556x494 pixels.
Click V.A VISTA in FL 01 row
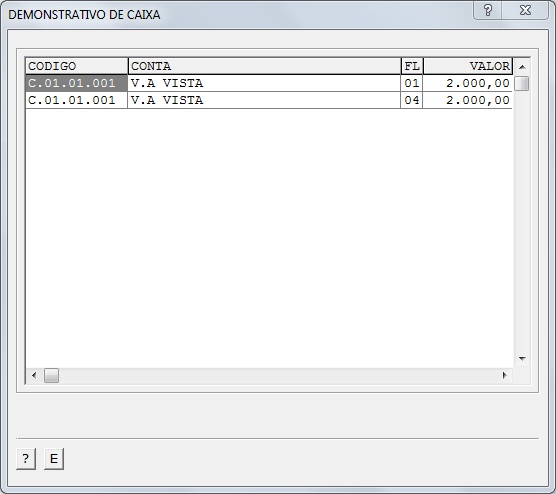pyautogui.click(x=264, y=83)
